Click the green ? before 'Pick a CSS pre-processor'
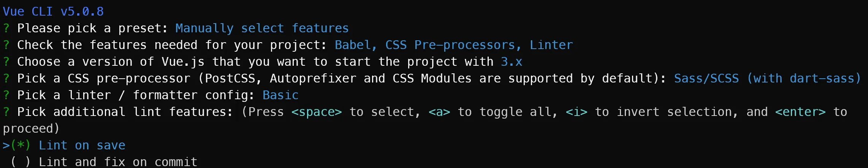 [6, 78]
